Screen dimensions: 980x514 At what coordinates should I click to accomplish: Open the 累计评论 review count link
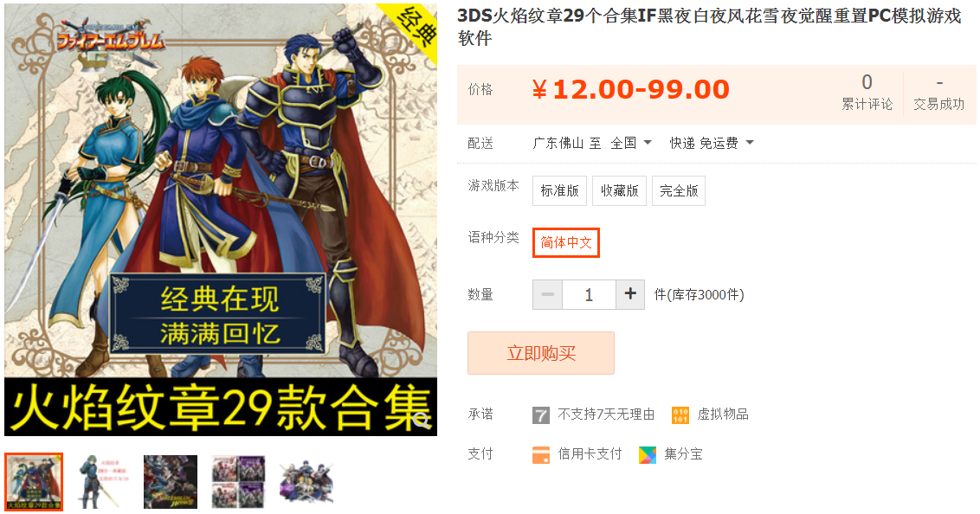pyautogui.click(x=867, y=93)
